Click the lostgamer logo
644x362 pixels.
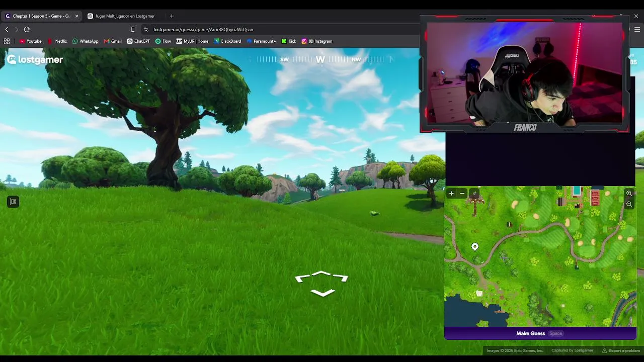(35, 60)
